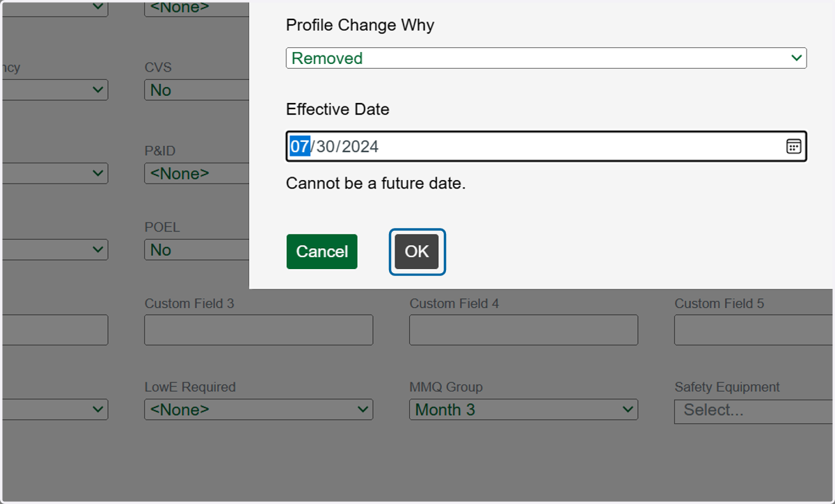This screenshot has height=504, width=835.
Task: Click the dropdown chevron left of P&ID
Action: tap(98, 173)
